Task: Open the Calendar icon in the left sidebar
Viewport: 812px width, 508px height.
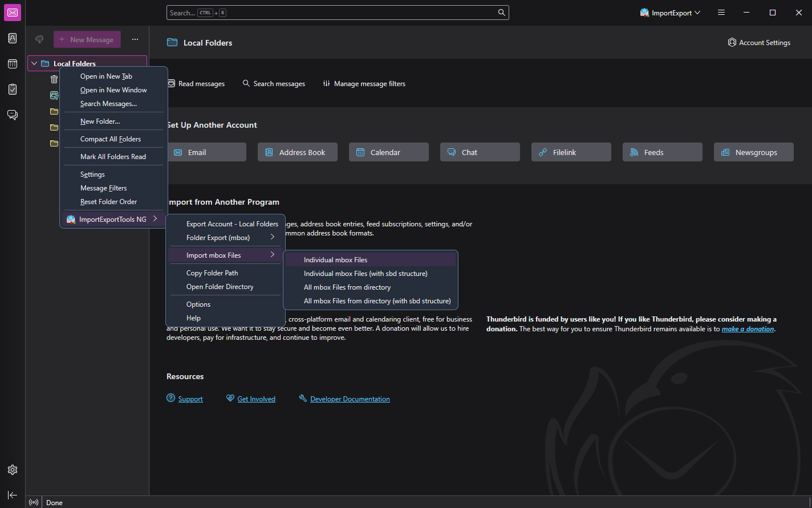Action: click(13, 64)
